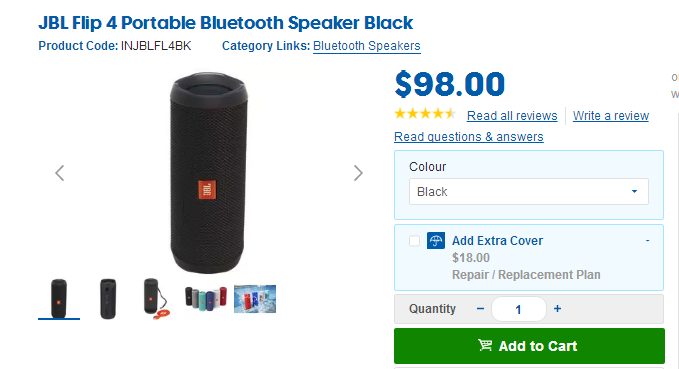Decrease quantity with the minus button

coord(480,309)
